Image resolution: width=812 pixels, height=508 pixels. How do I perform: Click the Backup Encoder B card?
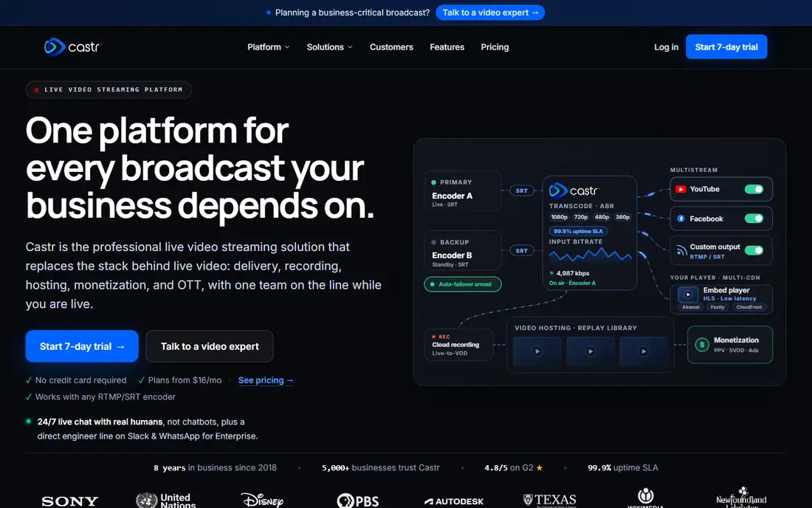click(462, 250)
